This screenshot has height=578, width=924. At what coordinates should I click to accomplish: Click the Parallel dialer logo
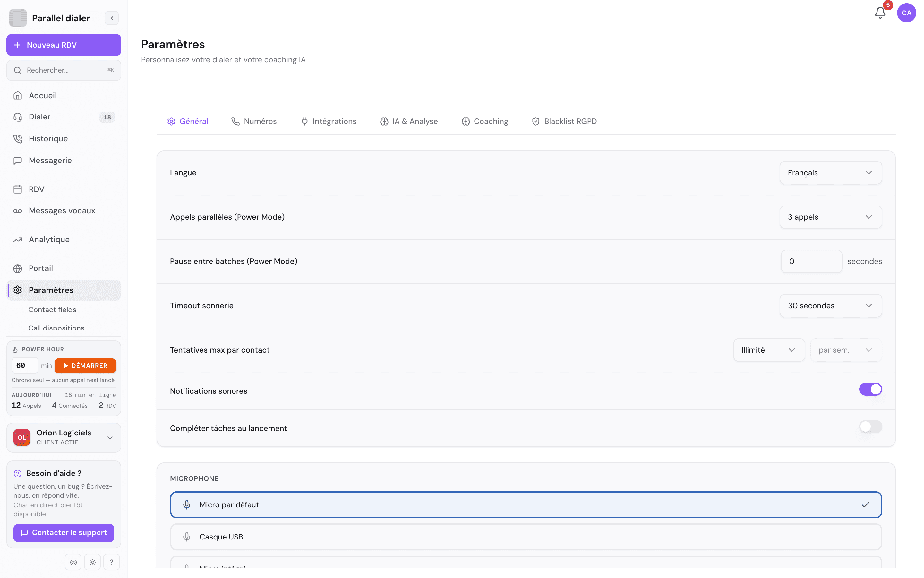18,18
